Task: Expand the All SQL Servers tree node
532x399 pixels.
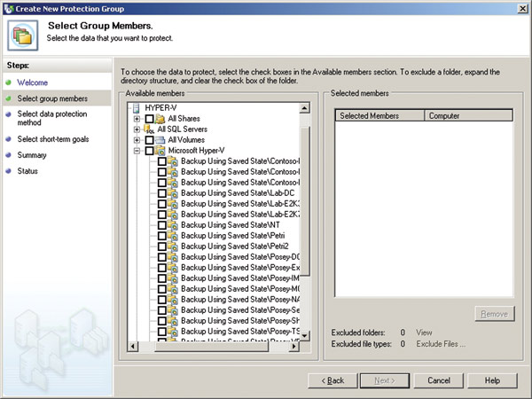Action: pos(137,129)
